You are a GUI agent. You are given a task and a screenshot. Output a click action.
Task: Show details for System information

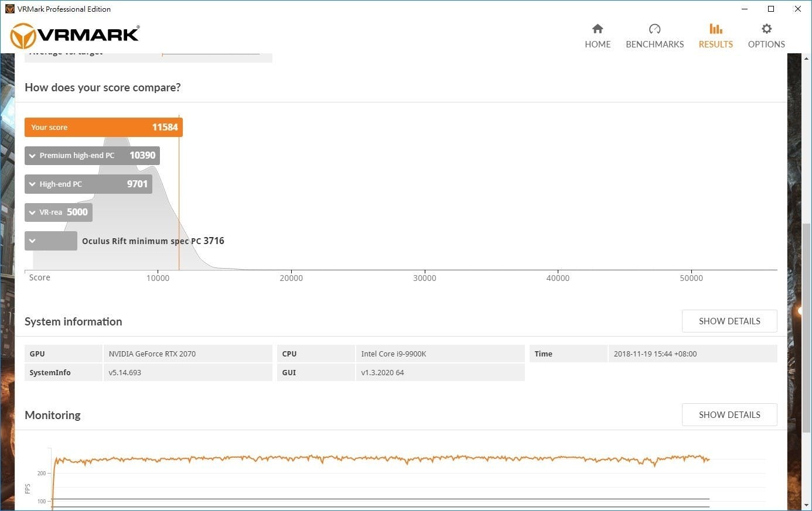[729, 321]
